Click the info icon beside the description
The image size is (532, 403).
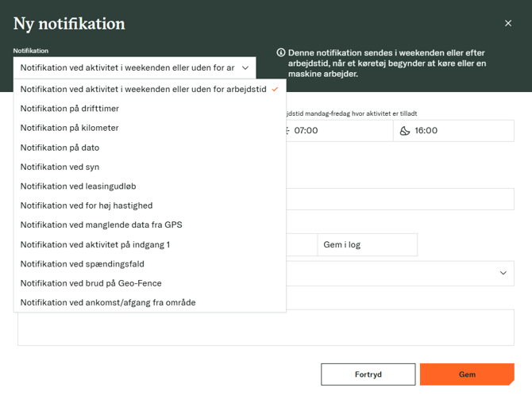coord(281,52)
